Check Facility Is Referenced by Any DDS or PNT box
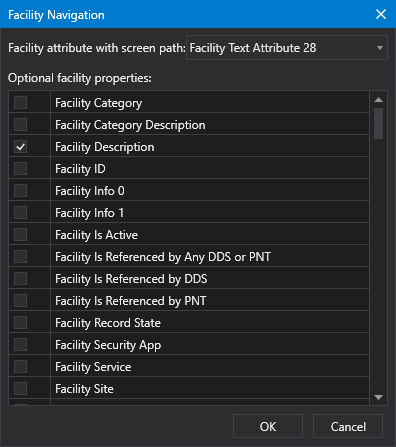 (20, 257)
